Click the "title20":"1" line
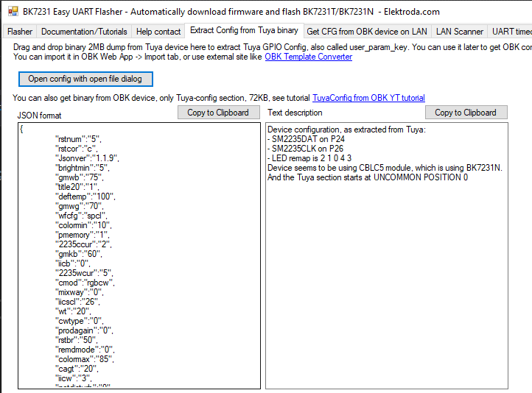Viewport: 532px width, 393px height. click(x=77, y=187)
